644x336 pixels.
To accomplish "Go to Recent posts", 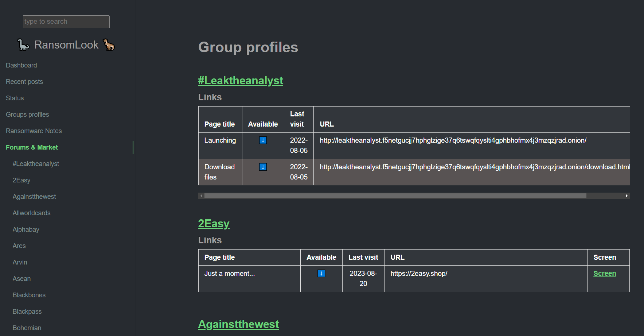I will (24, 82).
